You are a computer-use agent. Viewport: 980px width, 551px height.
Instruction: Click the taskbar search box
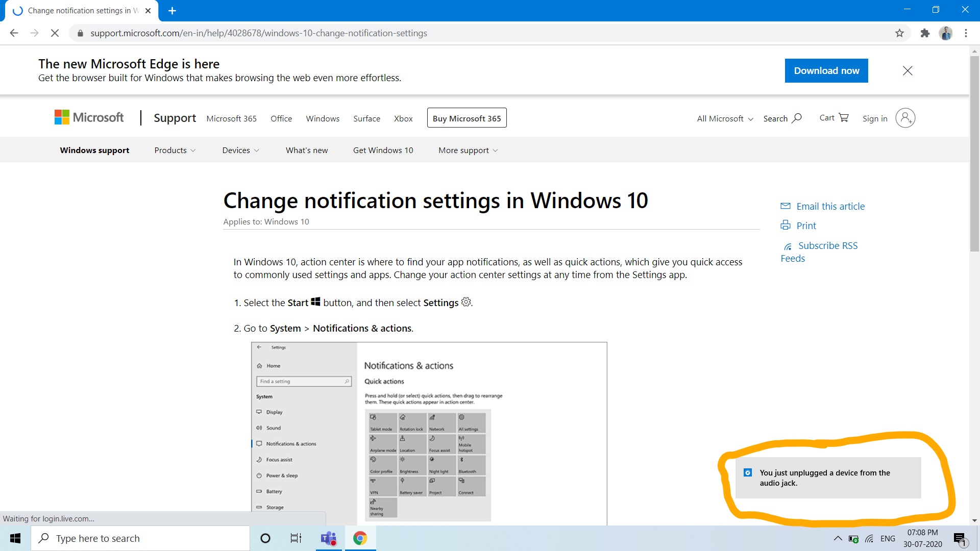point(140,538)
